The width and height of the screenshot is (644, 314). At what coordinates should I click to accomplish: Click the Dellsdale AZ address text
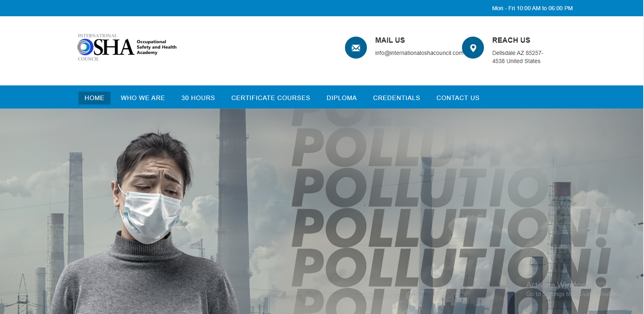click(518, 57)
